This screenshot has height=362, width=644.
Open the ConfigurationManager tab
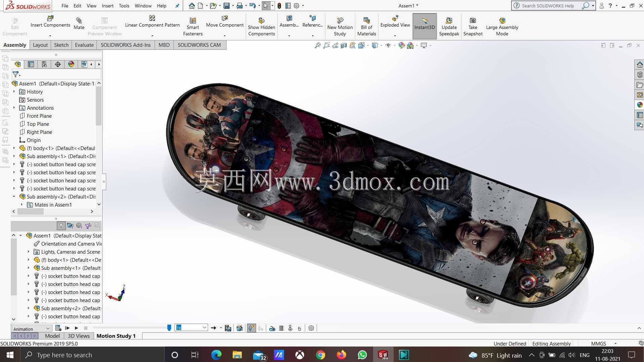click(x=44, y=64)
